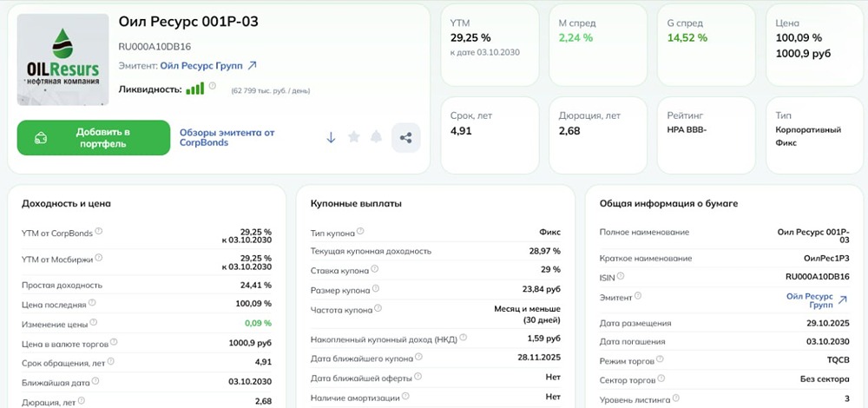Click the Купонные выплаты panel heading
868x408 pixels.
[x=357, y=203]
